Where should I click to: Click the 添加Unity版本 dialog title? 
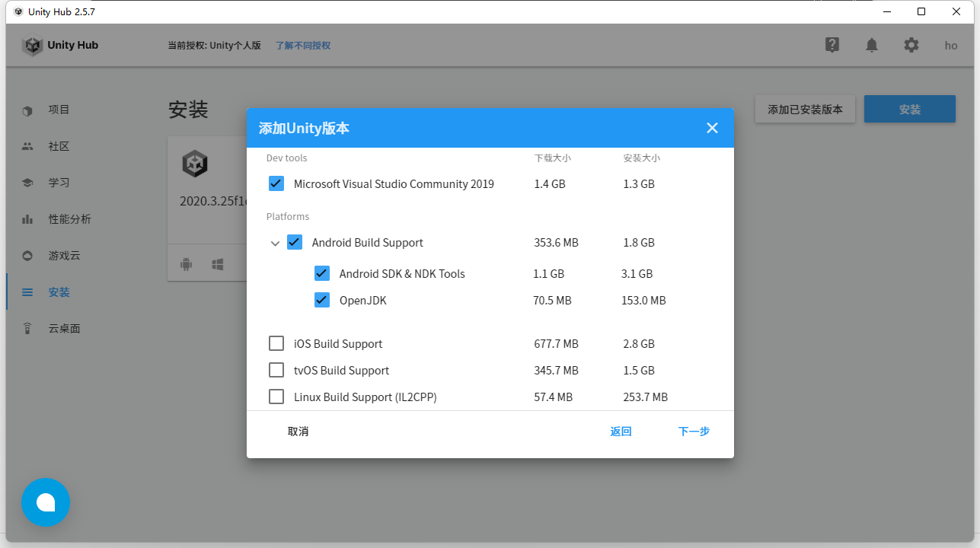coord(305,128)
